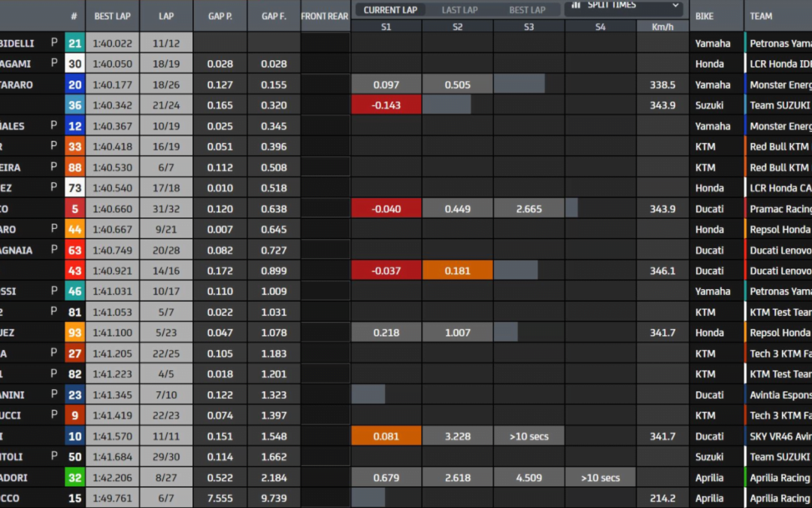
Task: Click best lap time 1:40.022
Action: pyautogui.click(x=112, y=43)
